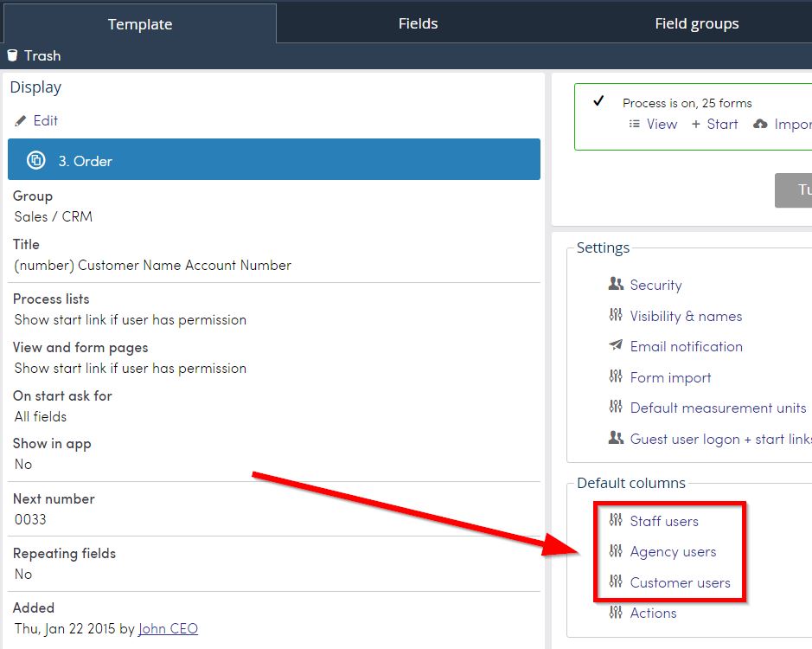Select the Template tab
812x649 pixels.
click(139, 23)
